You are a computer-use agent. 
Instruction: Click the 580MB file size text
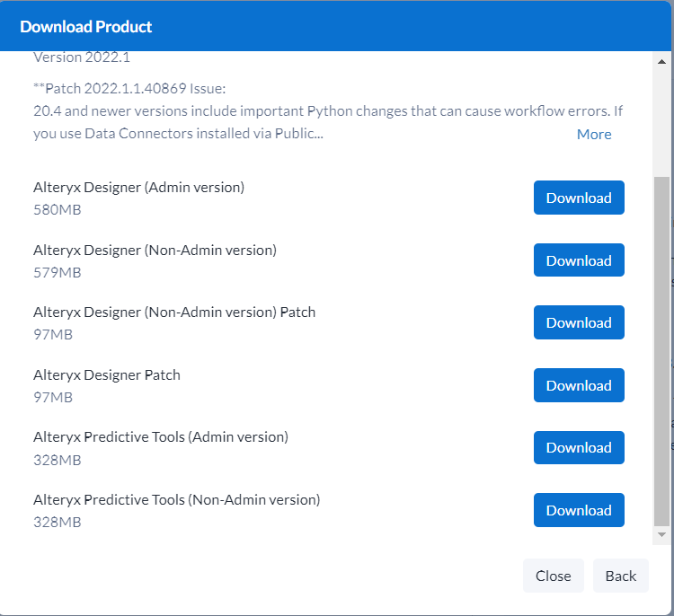(58, 210)
